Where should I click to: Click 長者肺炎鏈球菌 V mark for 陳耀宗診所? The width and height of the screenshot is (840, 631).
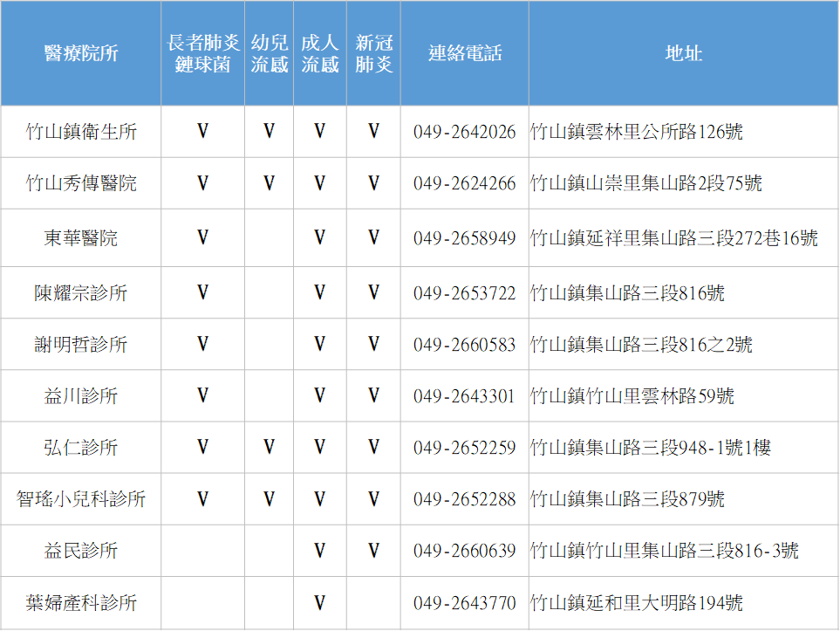[x=202, y=292]
